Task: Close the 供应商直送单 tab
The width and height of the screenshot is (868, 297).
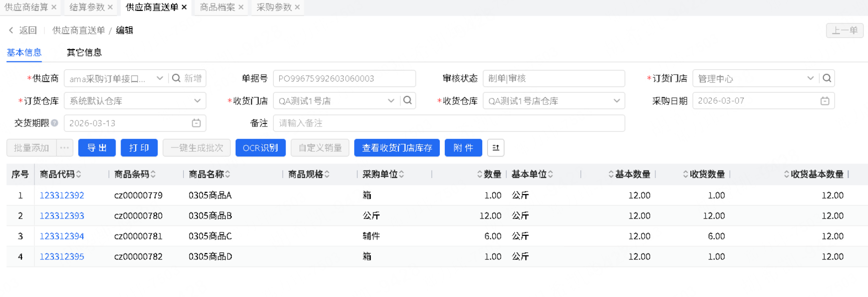Action: [x=184, y=7]
